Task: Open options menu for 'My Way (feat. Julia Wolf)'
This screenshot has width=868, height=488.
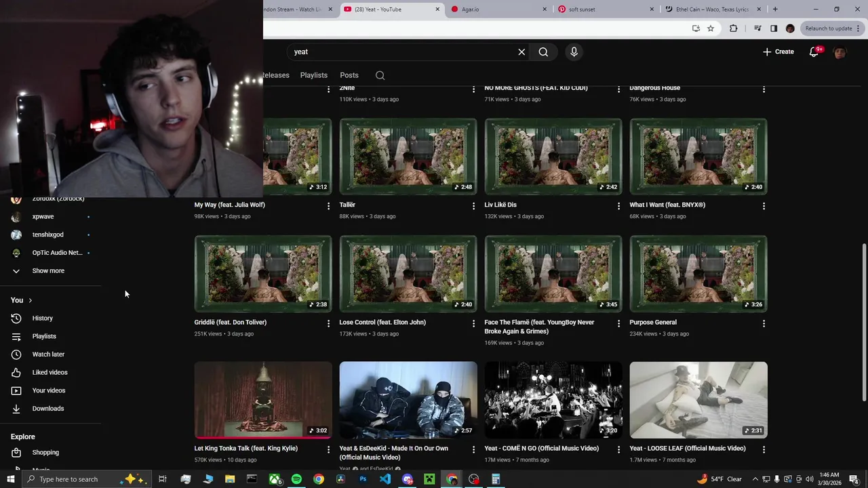Action: (328, 206)
